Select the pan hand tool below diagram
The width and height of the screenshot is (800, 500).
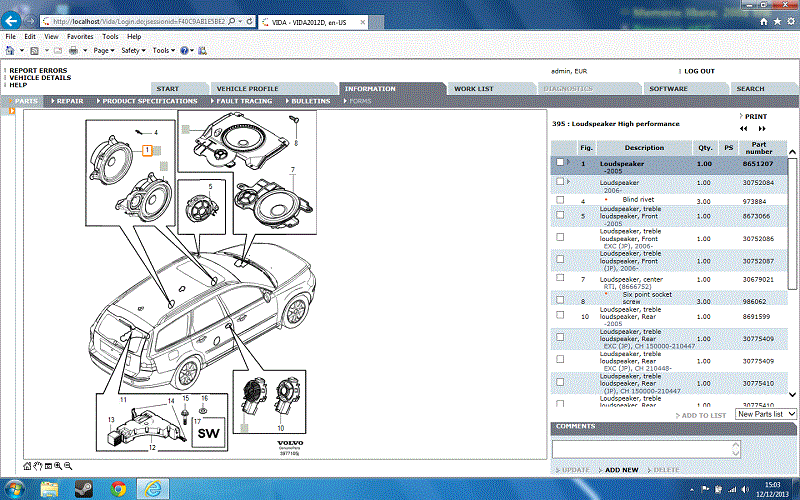(x=38, y=466)
